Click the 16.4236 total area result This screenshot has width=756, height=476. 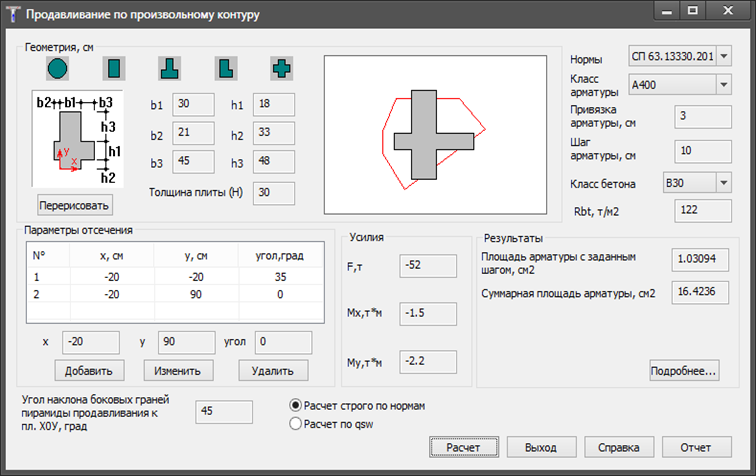[700, 292]
